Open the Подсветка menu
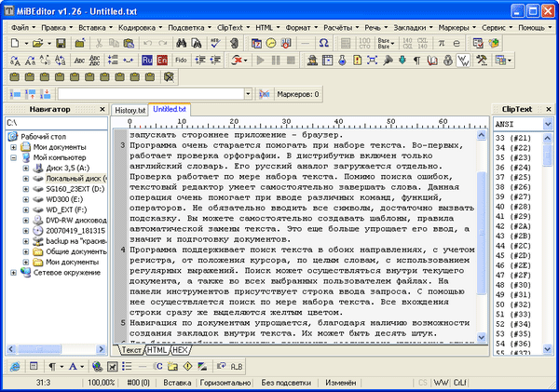This screenshot has height=392, width=559. tap(190, 27)
